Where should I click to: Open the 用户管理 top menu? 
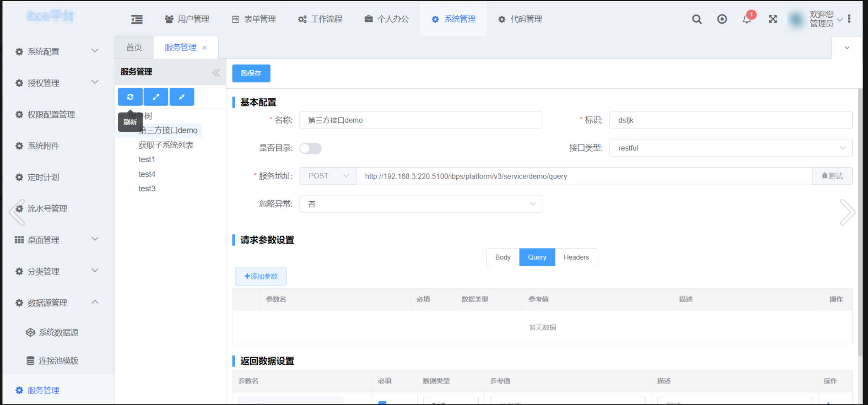[x=187, y=19]
